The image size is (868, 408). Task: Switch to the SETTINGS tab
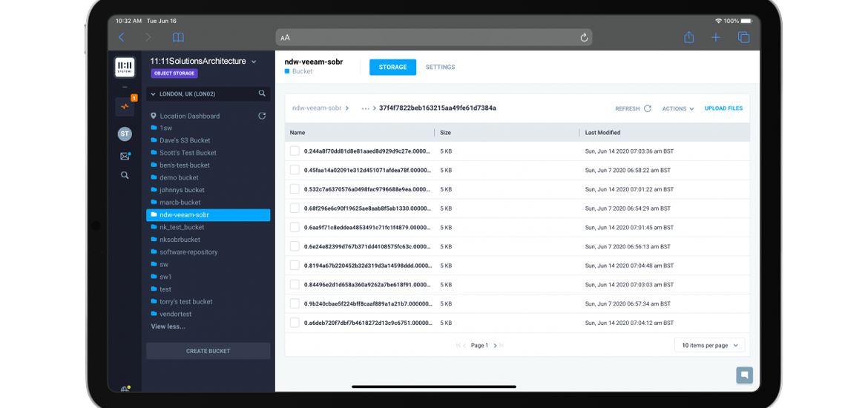click(x=440, y=67)
